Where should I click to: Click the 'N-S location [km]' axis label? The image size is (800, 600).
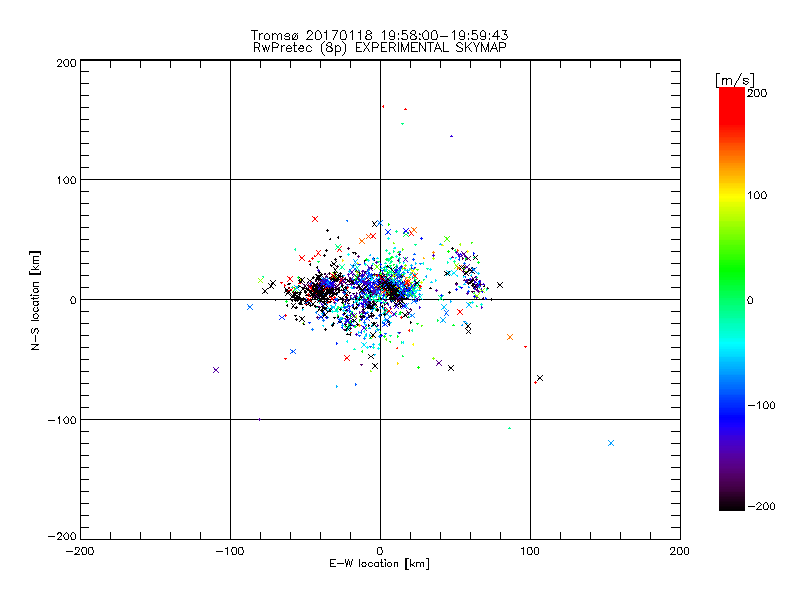click(35, 301)
